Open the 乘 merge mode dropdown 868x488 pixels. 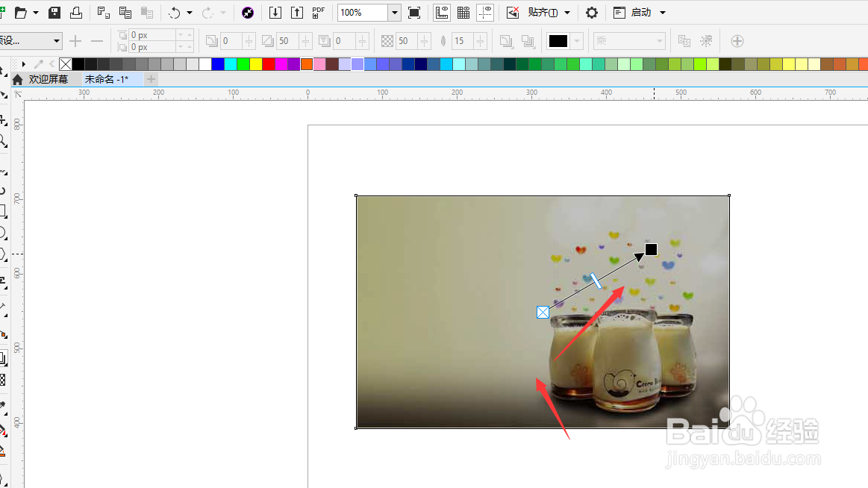click(x=629, y=40)
